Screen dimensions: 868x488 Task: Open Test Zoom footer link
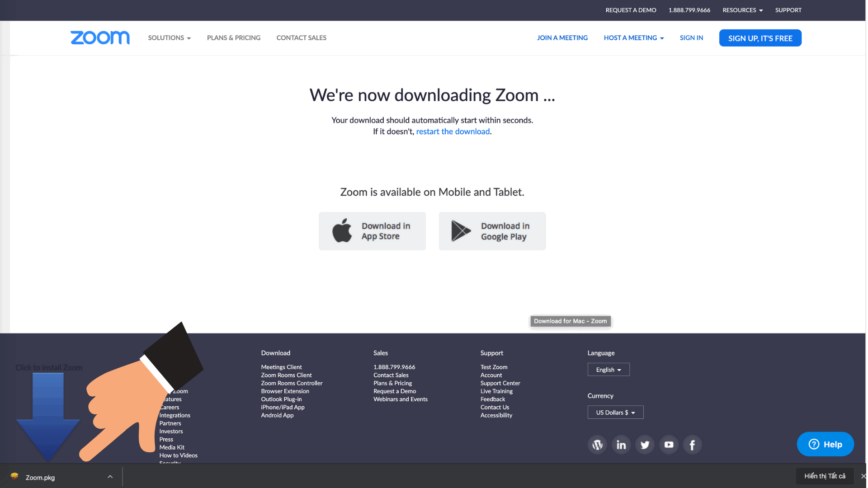pyautogui.click(x=494, y=367)
